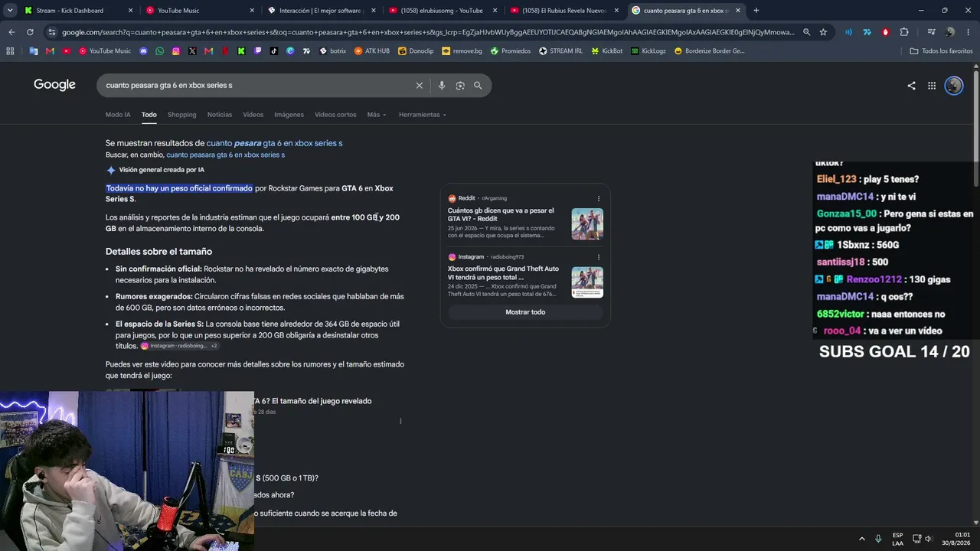Image resolution: width=980 pixels, height=551 pixels.
Task: Open the Instagram Xbox confirmó result
Action: click(x=503, y=273)
